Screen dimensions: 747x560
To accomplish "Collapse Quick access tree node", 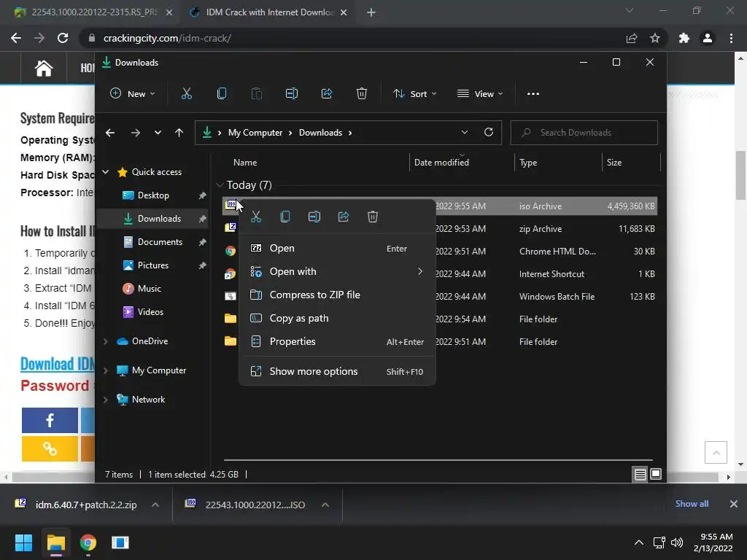I will pyautogui.click(x=106, y=172).
